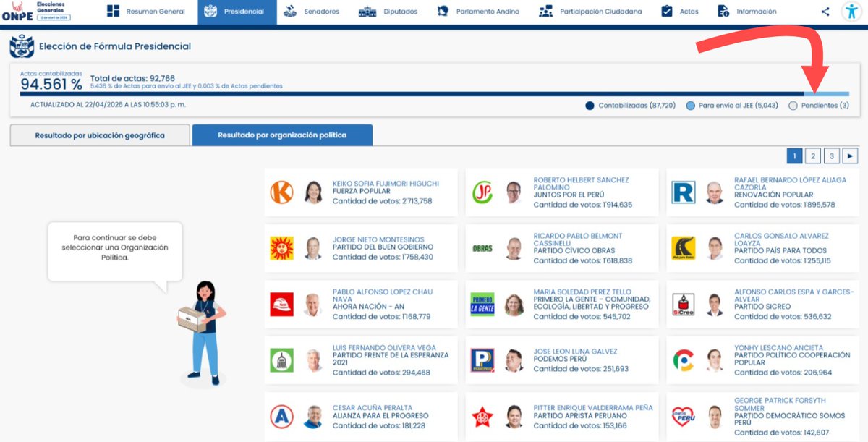Click the Para envío al JEE legend dot
This screenshot has width=868, height=442.
pos(690,106)
